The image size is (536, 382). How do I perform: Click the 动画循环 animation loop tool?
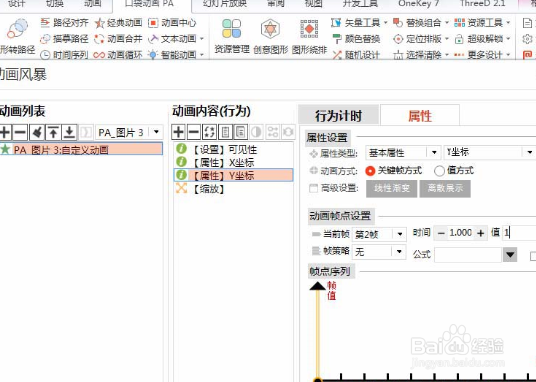click(x=118, y=55)
